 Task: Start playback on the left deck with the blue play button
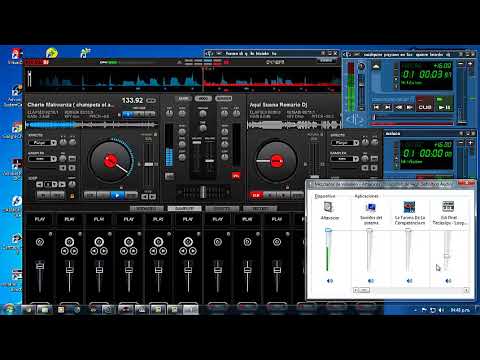(x=117, y=196)
